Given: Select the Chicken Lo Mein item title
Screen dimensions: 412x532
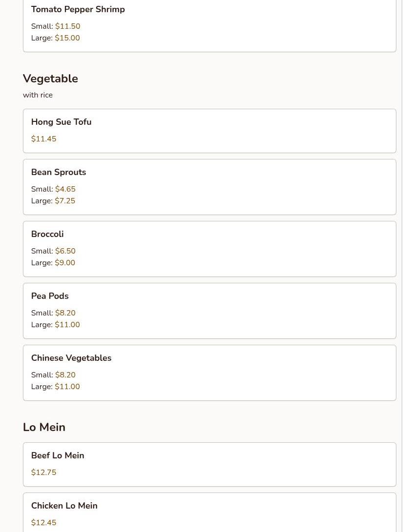Looking at the screenshot, I should (64, 506).
